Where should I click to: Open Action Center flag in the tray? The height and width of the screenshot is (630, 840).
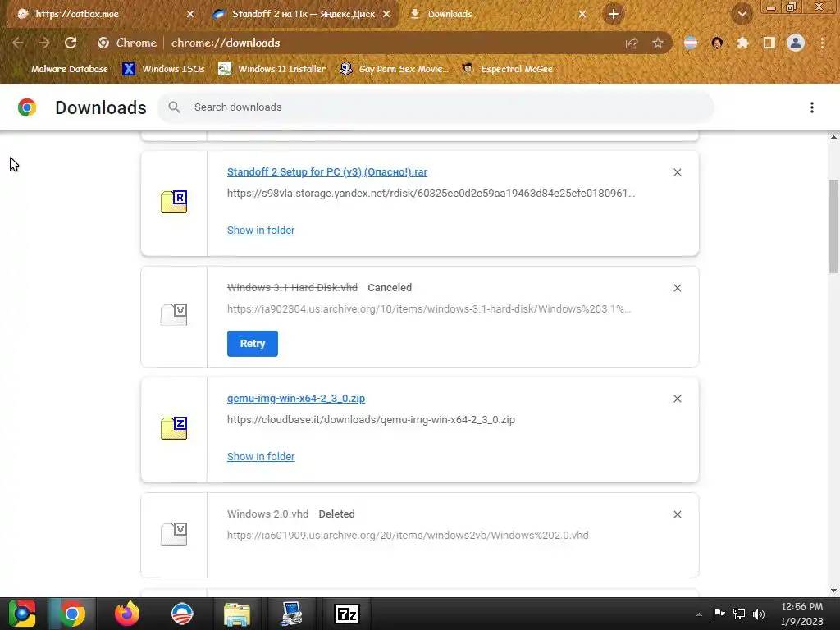pos(719,614)
